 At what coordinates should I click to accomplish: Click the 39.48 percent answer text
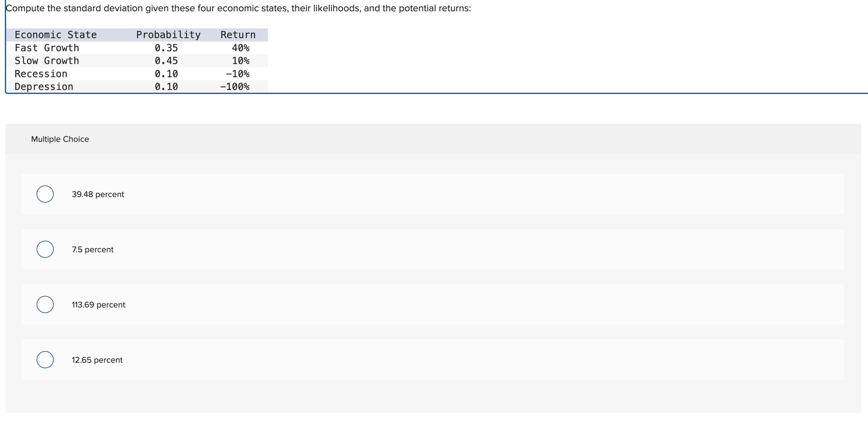[x=98, y=195]
